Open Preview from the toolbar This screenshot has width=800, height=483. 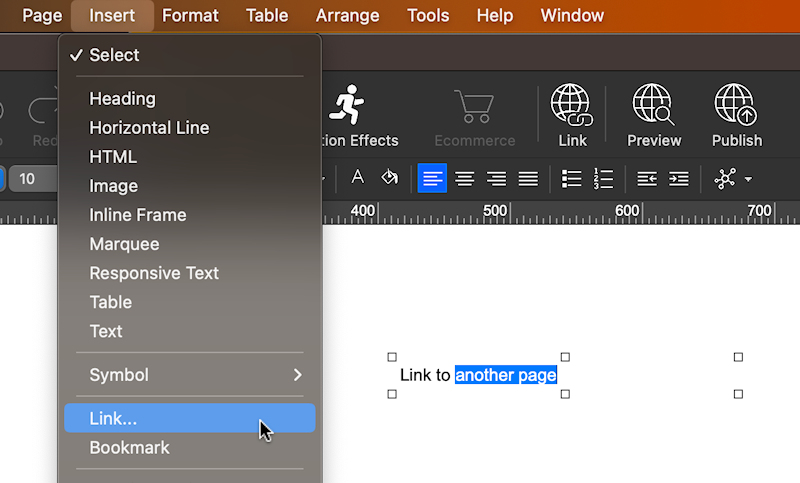pyautogui.click(x=653, y=105)
